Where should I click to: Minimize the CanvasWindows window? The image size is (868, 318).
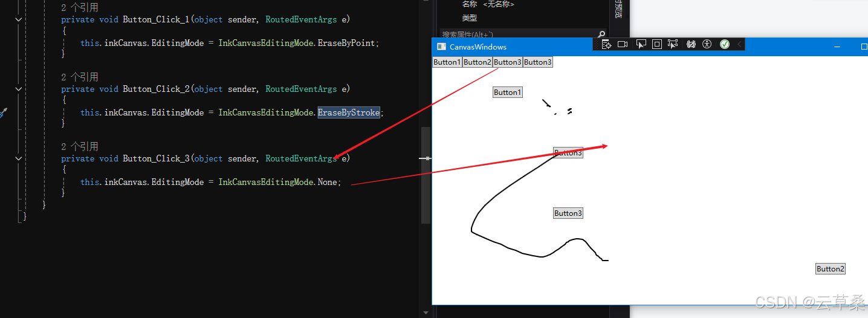837,47
